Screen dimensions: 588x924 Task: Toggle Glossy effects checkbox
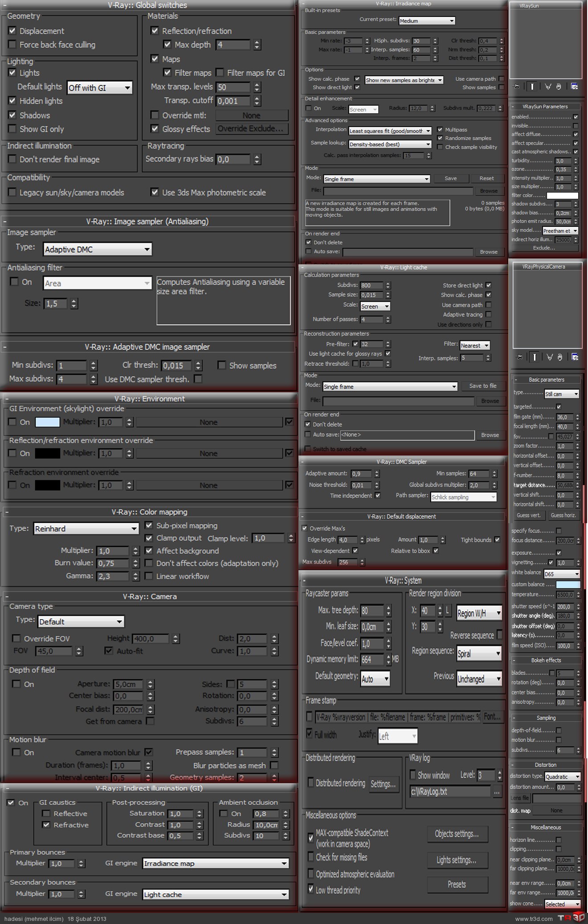pos(155,129)
